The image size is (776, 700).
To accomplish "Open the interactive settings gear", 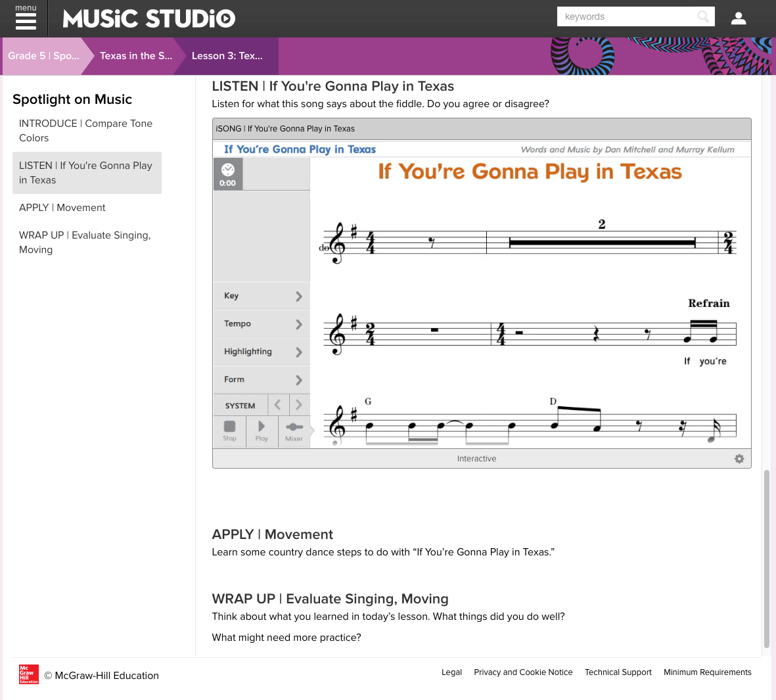I will click(739, 459).
